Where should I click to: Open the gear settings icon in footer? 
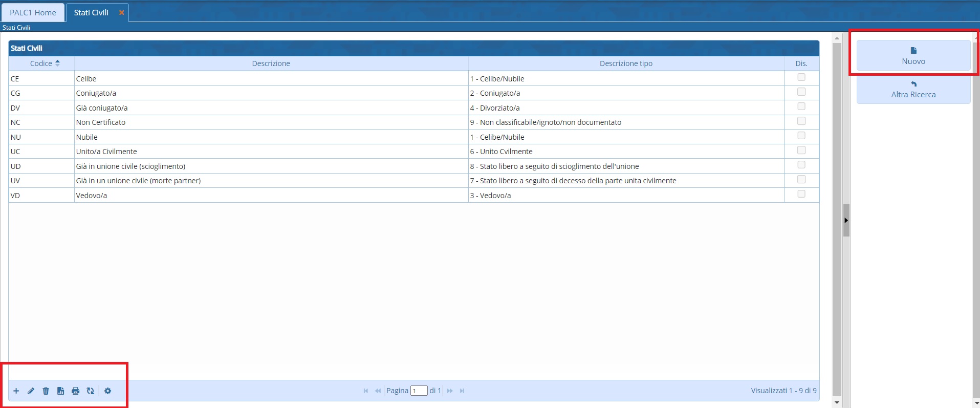tap(107, 391)
